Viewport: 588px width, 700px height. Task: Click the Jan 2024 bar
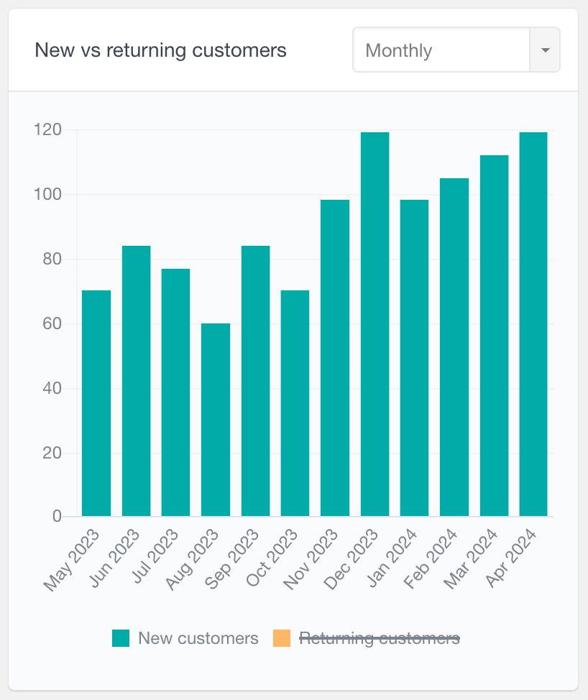tap(415, 358)
